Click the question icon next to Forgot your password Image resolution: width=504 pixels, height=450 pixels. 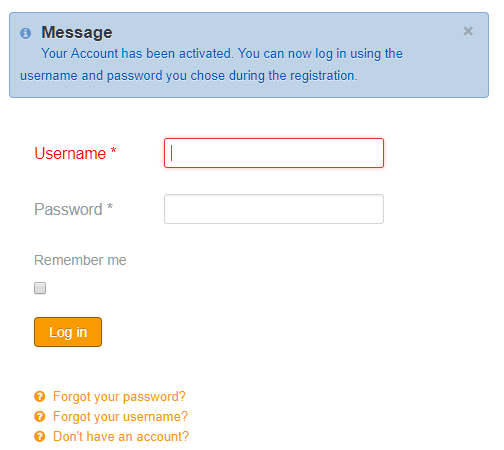pos(40,396)
